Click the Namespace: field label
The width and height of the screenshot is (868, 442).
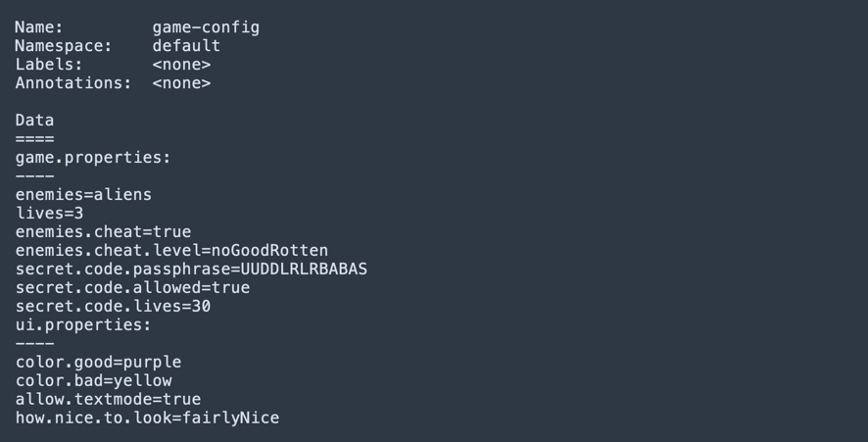(64, 46)
